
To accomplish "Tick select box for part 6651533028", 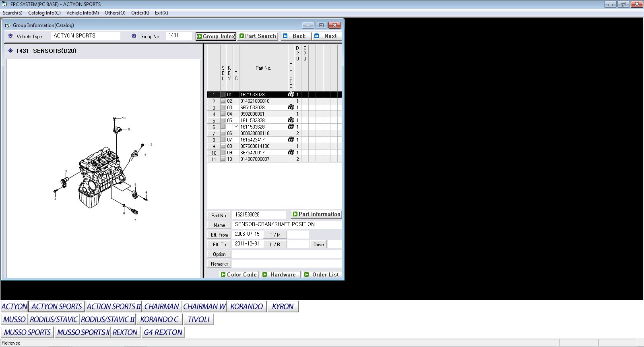I will coord(223,108).
